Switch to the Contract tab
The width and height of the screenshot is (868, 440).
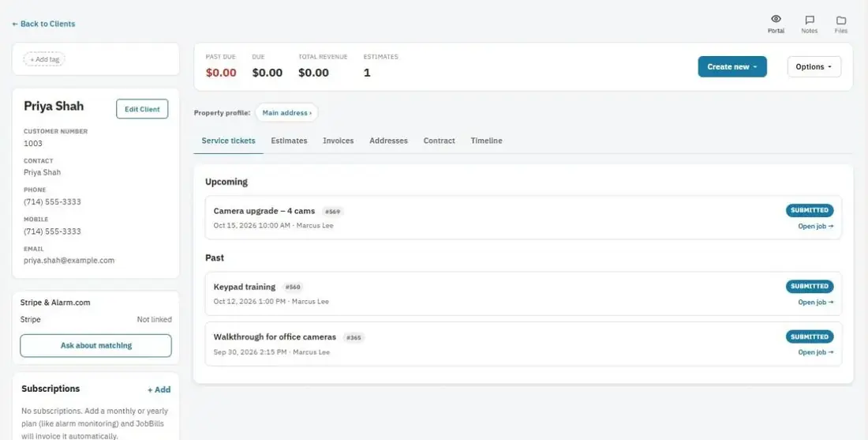[x=439, y=141]
